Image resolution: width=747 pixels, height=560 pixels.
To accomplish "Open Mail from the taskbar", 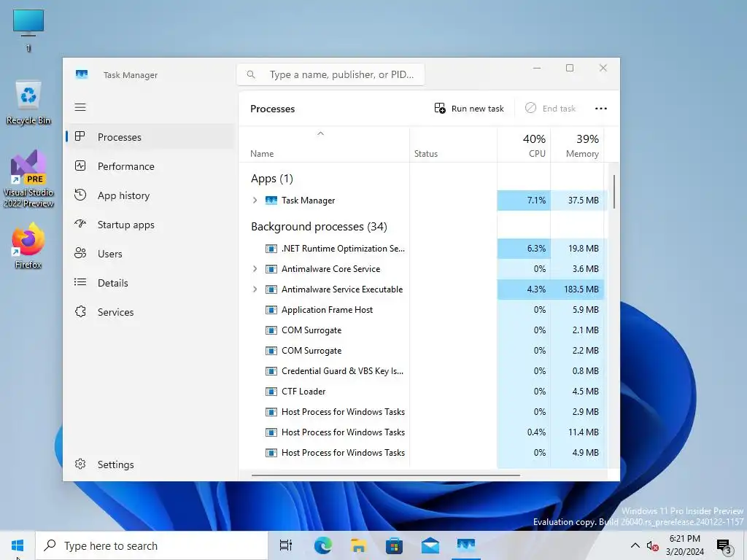I will tap(430, 545).
